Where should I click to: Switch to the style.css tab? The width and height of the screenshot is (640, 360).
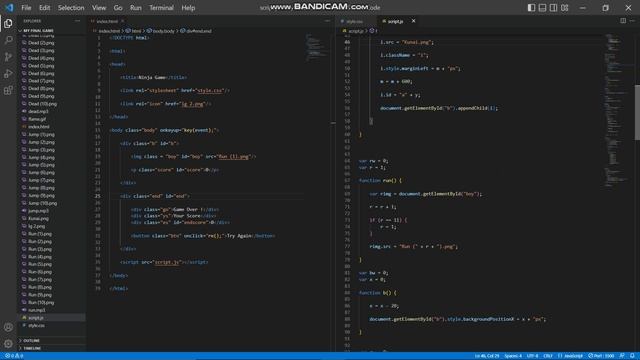[355, 21]
